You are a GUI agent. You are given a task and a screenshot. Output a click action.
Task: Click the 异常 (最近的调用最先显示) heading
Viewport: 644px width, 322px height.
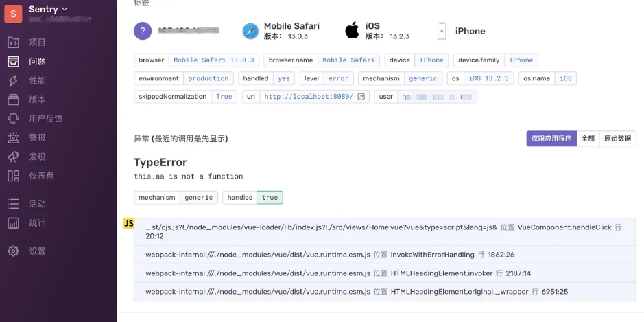181,139
